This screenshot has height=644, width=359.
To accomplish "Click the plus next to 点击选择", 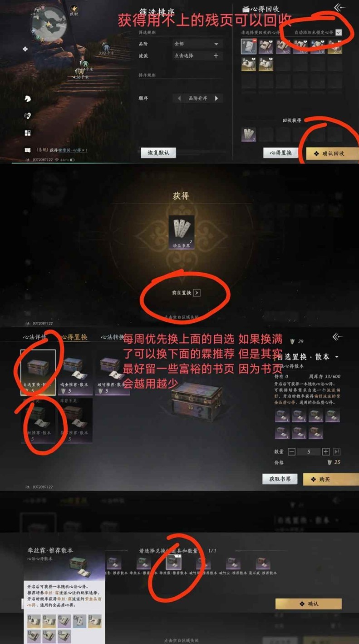I will tap(216, 55).
